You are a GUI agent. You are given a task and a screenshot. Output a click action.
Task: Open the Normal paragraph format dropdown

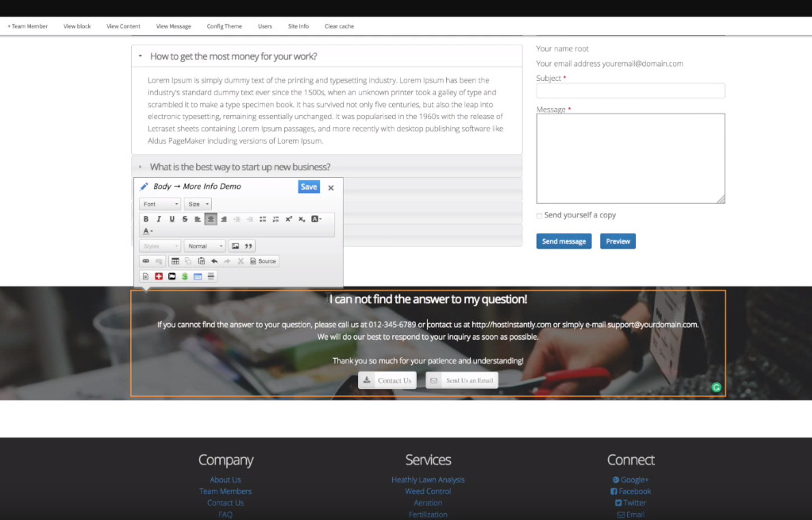click(x=206, y=246)
